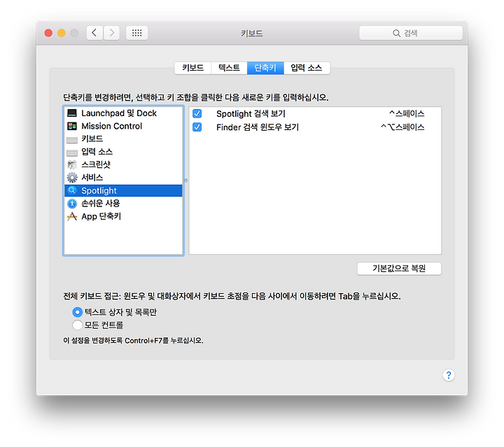504x447 pixels.
Task: Click the 손쉬운 사용 accessibility icon
Action: click(72, 204)
